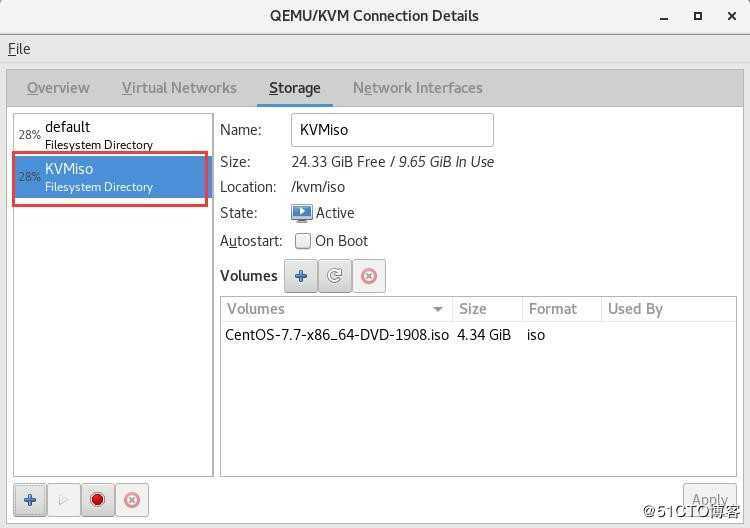Viewport: 750px width, 528px height.
Task: Start the storage pool
Action: click(x=64, y=500)
